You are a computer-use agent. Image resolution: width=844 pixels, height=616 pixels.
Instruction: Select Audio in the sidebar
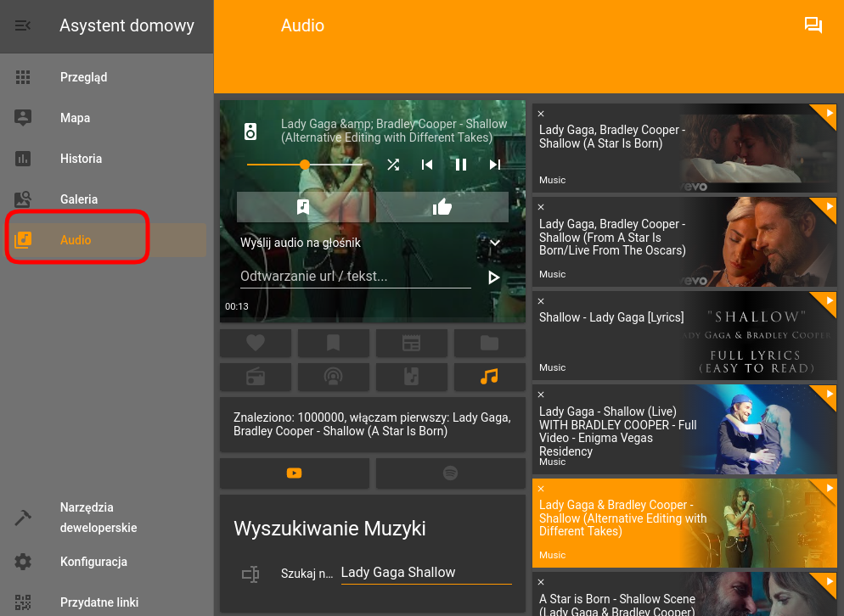point(107,240)
